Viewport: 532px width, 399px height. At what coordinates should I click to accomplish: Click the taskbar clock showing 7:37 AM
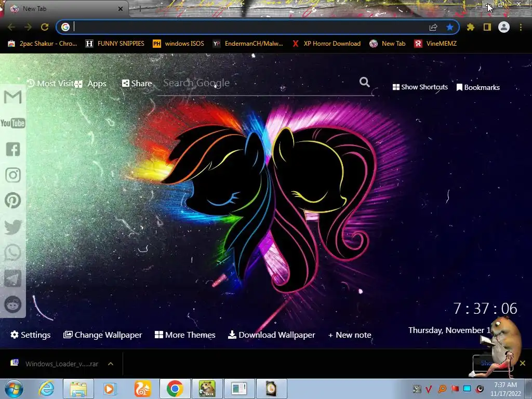tap(506, 389)
